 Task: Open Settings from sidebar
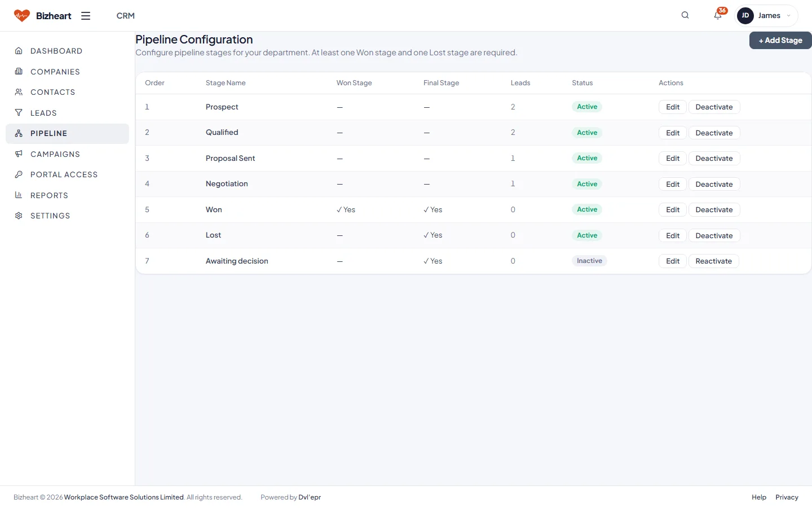67,216
